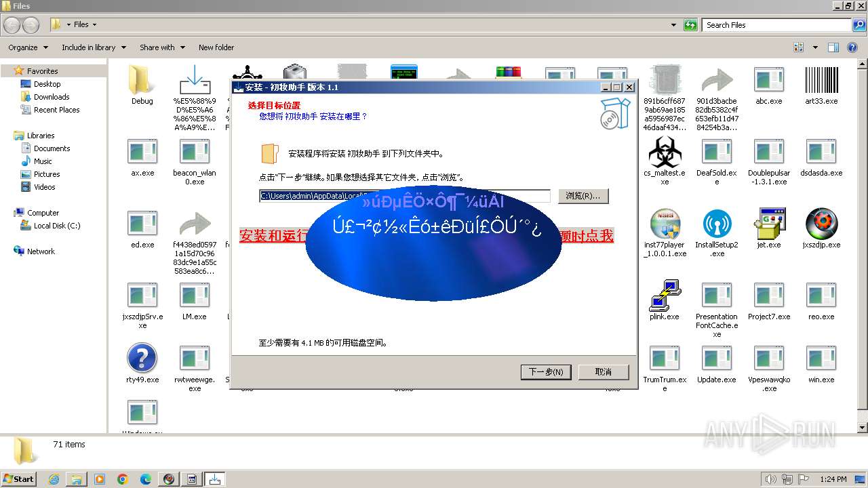This screenshot has width=868, height=488.
Task: Open Music library
Action: click(x=43, y=161)
